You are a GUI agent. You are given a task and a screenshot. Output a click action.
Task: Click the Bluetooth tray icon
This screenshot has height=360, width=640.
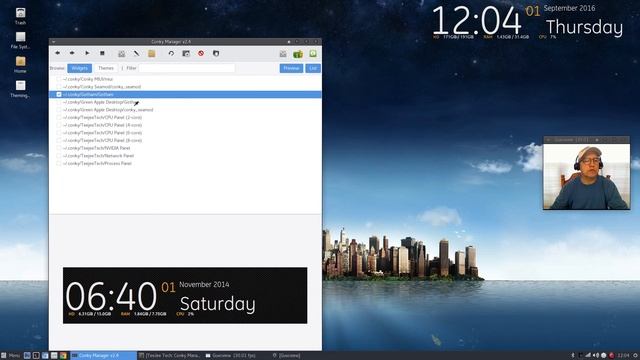(x=573, y=356)
